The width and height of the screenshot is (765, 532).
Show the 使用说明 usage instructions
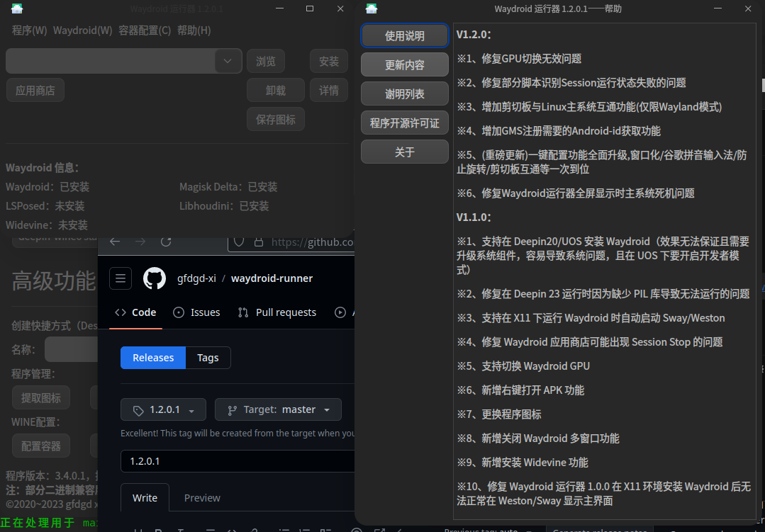click(404, 35)
